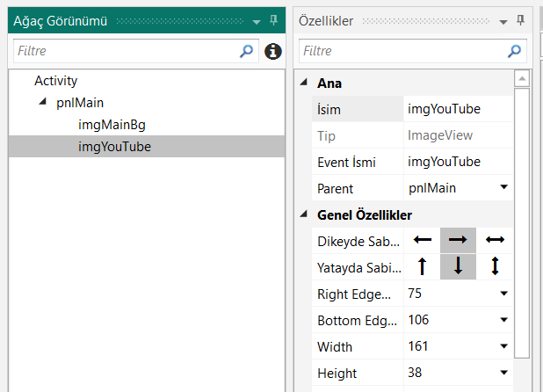Image resolution: width=543 pixels, height=392 pixels.
Task: Select right horizontal anchor arrow
Action: pos(458,240)
